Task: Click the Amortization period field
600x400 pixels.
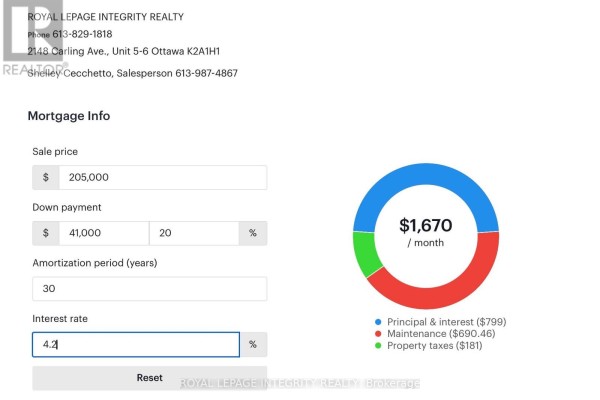Action: (x=150, y=289)
